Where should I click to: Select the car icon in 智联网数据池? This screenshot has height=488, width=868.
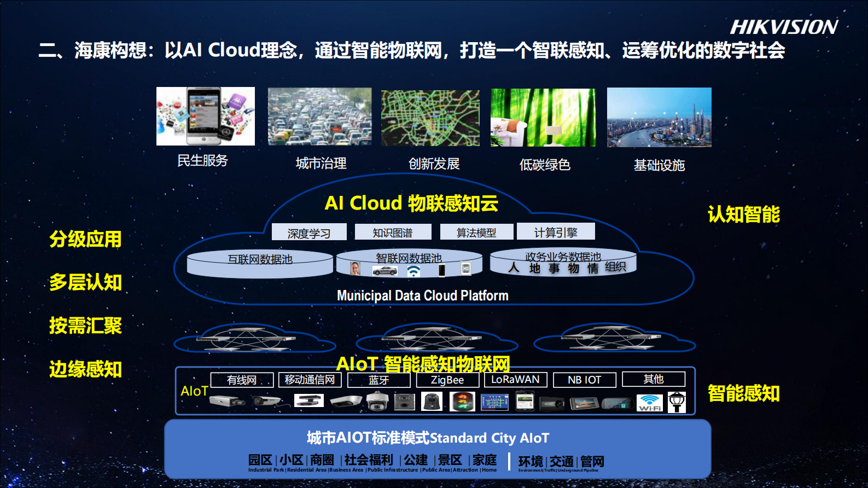tap(385, 270)
